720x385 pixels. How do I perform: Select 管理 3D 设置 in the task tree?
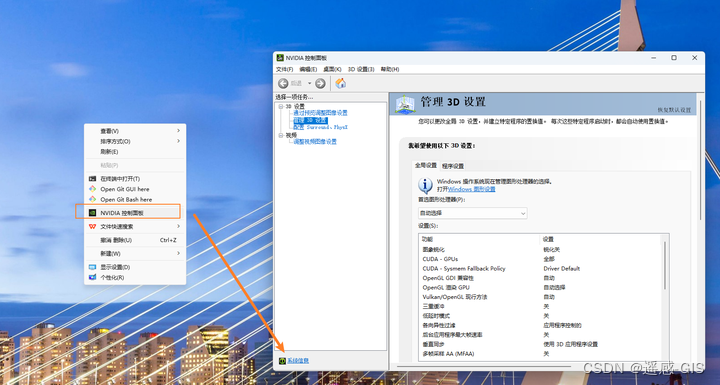pos(310,120)
